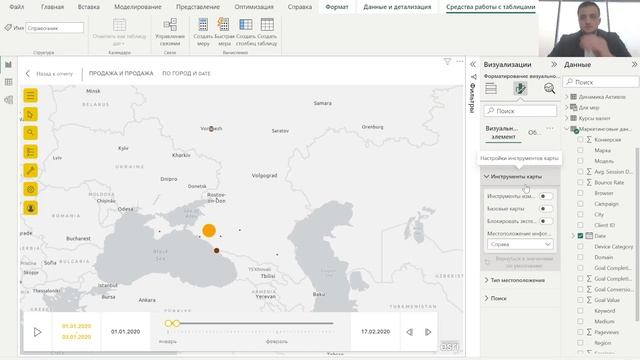Click the table Имя input field

coord(54,28)
